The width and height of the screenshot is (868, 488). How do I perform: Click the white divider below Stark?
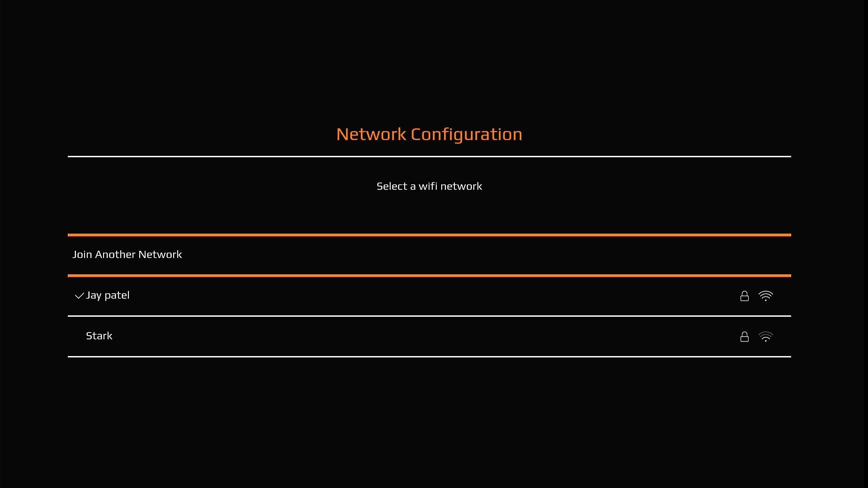point(429,357)
